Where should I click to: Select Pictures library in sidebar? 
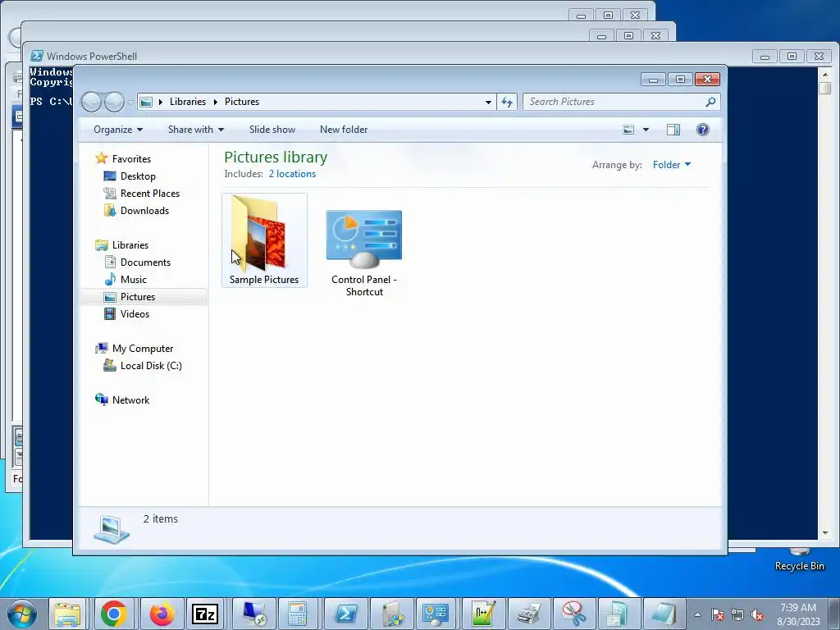pos(138,297)
